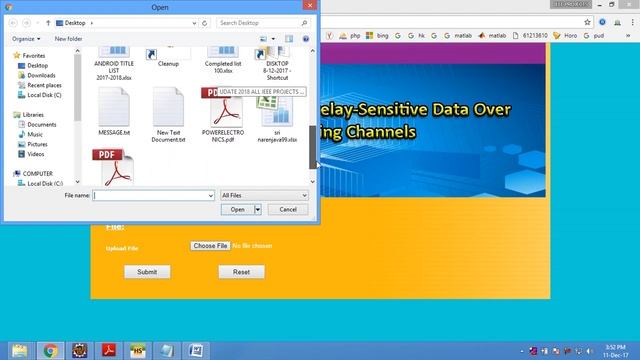Open Chrome menu three dots

tap(633, 22)
